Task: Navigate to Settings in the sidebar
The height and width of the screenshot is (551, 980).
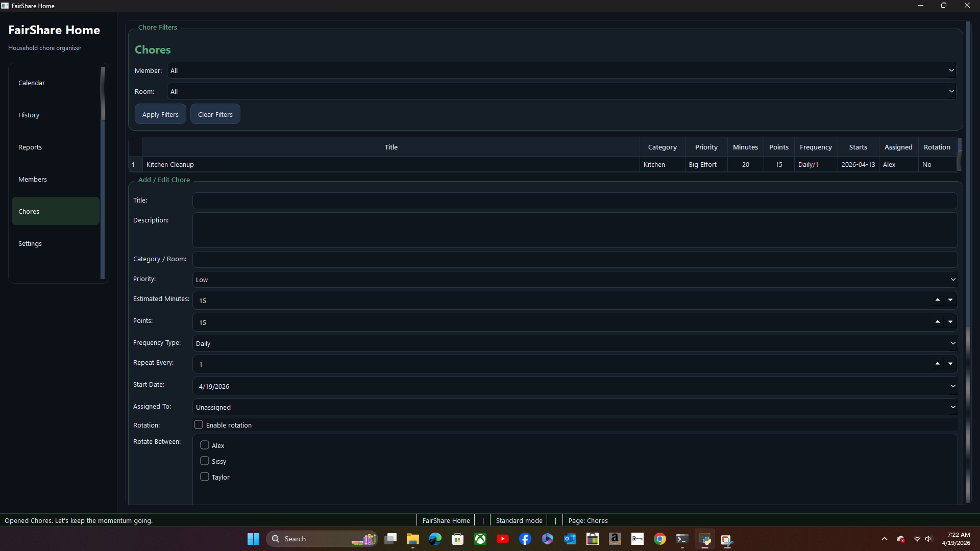Action: click(30, 243)
